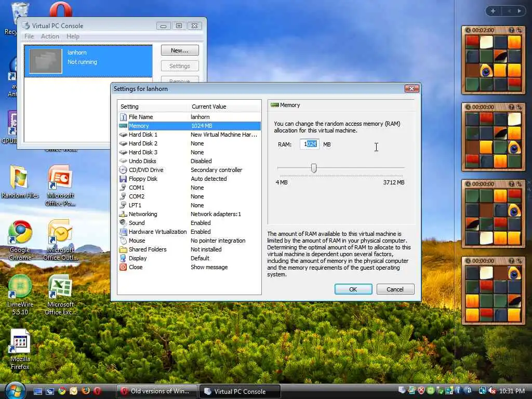The image size is (532, 399).
Task: Click the LPT1 port icon
Action: coord(123,205)
